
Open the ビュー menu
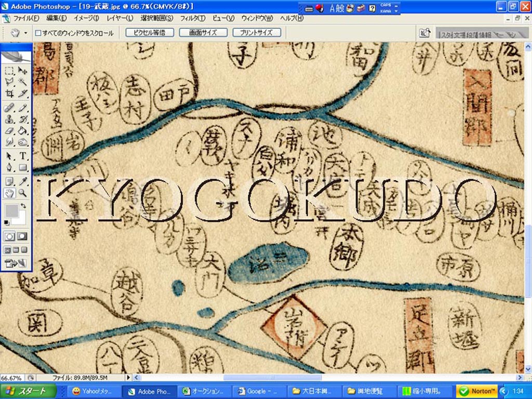coord(223,18)
